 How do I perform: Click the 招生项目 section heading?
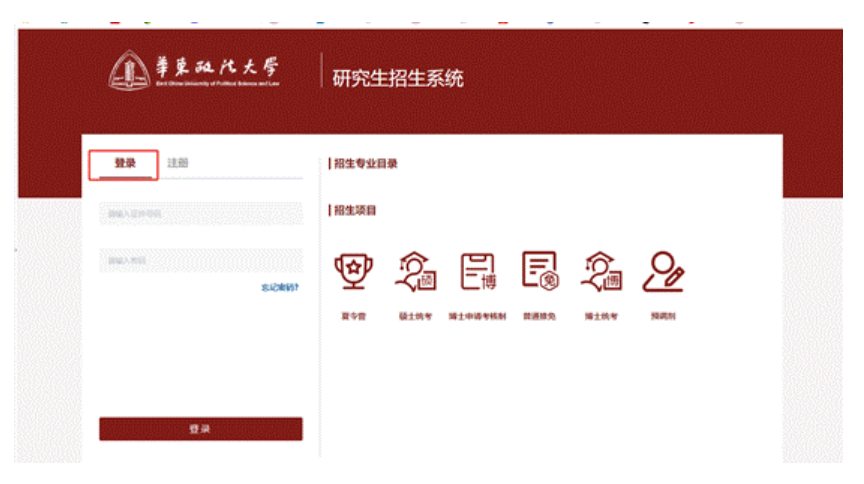click(355, 211)
